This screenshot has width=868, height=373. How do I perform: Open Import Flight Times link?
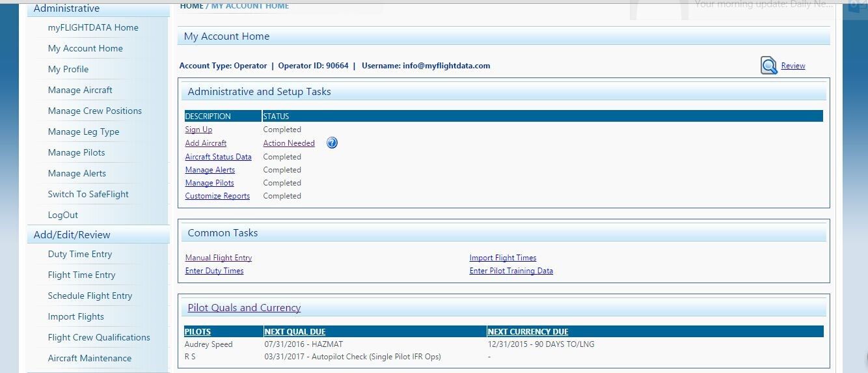tap(503, 258)
